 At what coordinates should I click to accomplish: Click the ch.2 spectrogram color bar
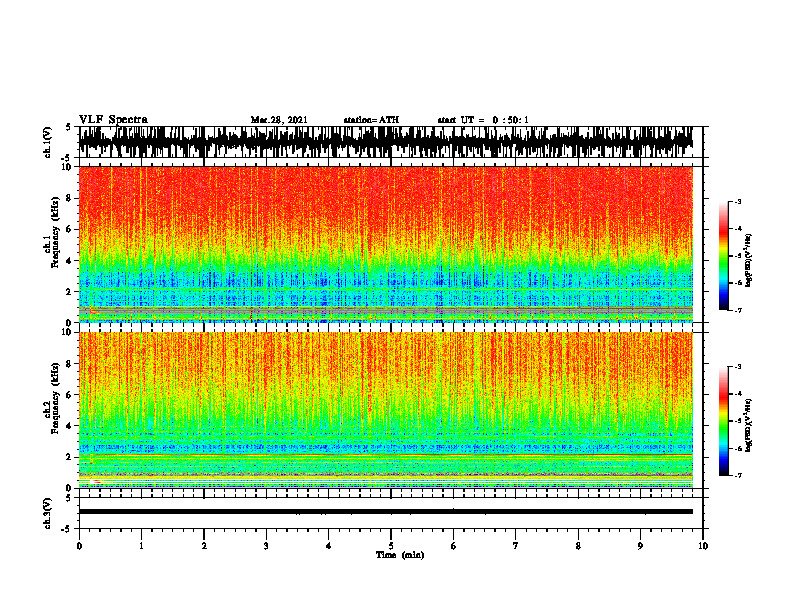723,421
